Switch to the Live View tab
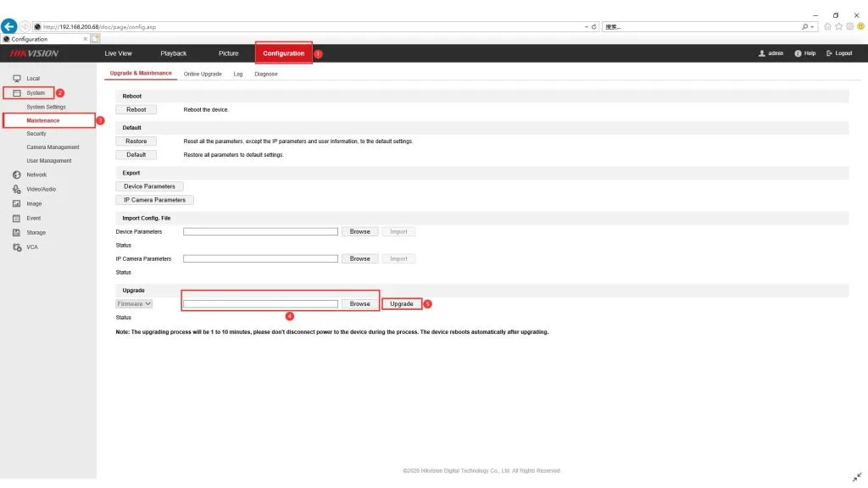Viewport: 868px width, 488px height. [x=119, y=53]
